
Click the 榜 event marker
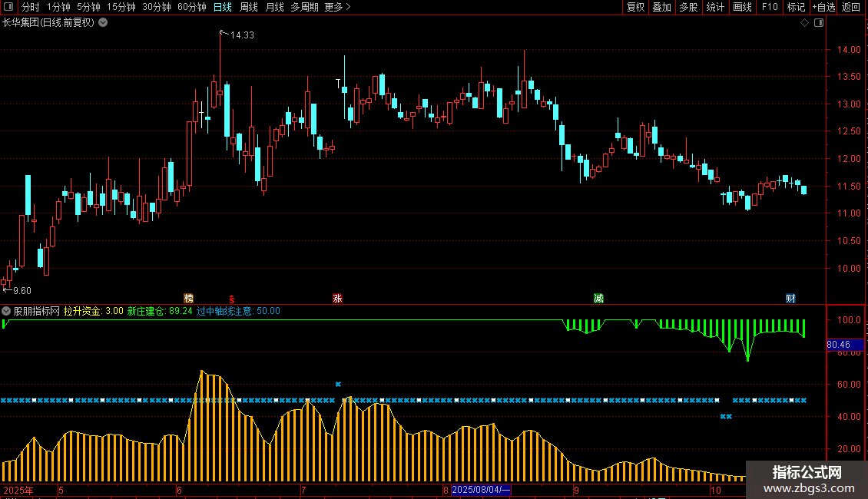[188, 298]
